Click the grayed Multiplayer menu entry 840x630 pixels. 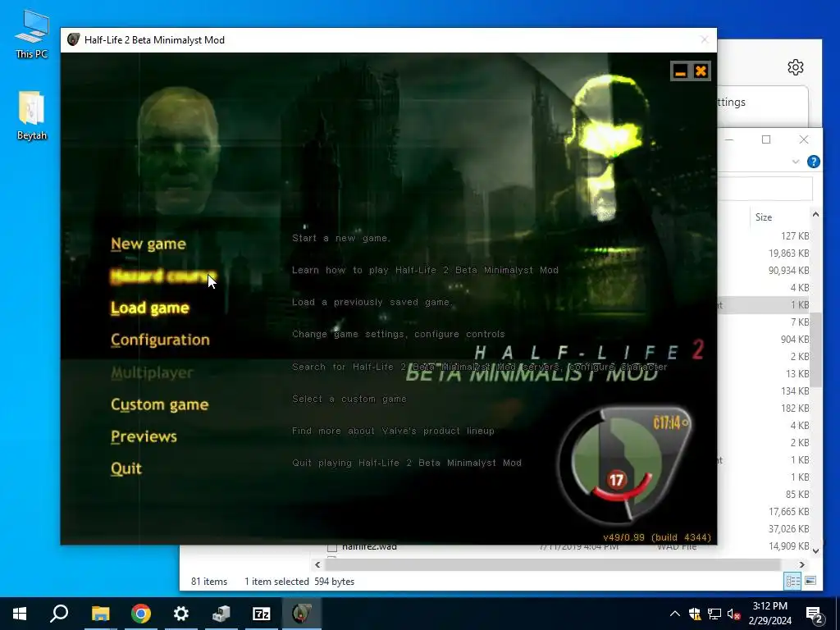152,372
